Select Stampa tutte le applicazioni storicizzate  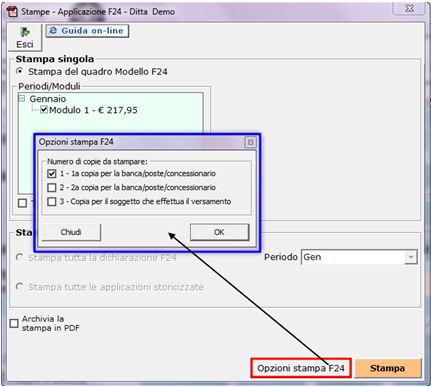(20, 286)
